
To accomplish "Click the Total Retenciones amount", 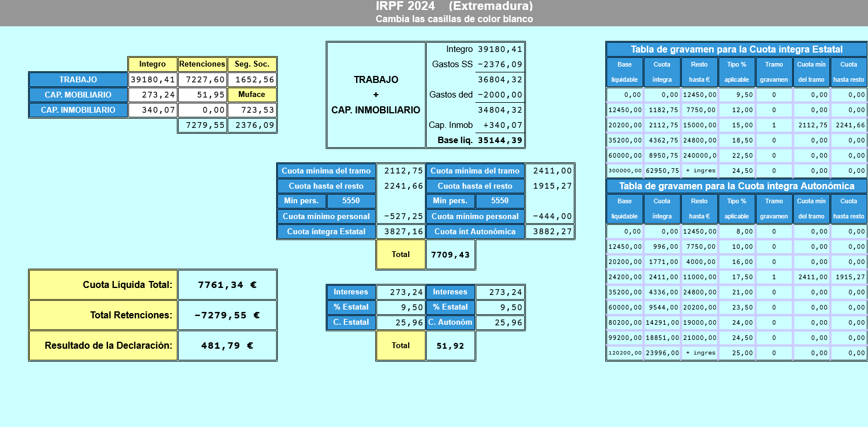I will pyautogui.click(x=227, y=315).
